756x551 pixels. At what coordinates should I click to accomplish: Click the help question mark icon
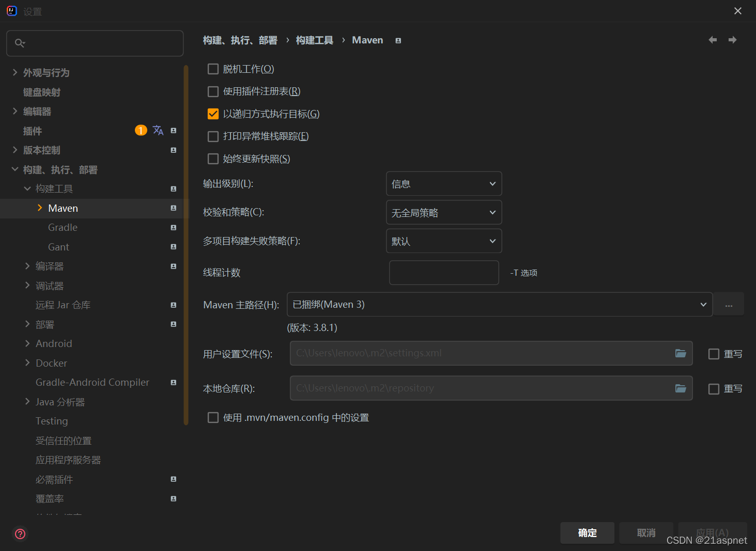coord(20,533)
